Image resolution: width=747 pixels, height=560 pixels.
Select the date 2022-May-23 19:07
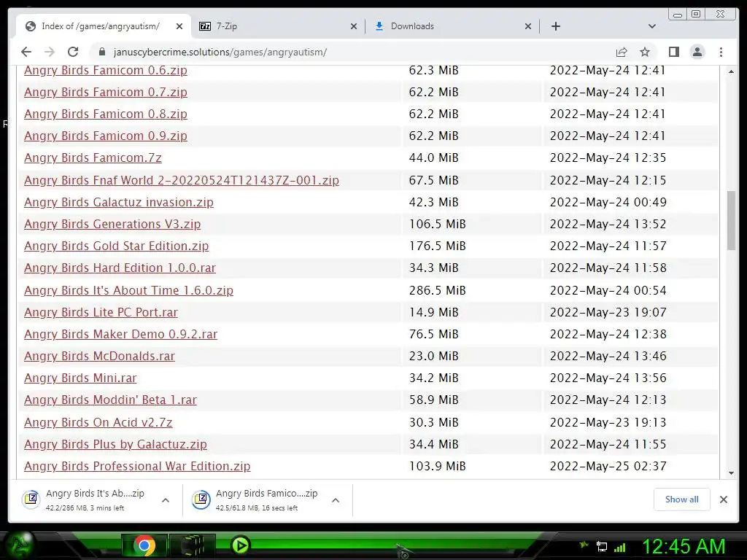click(x=608, y=312)
